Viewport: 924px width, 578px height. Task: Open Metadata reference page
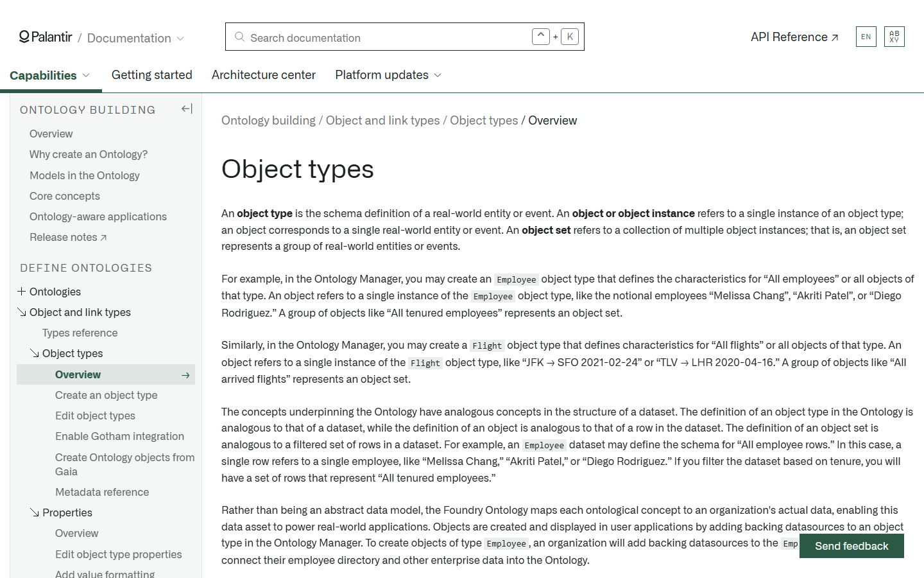(x=102, y=492)
